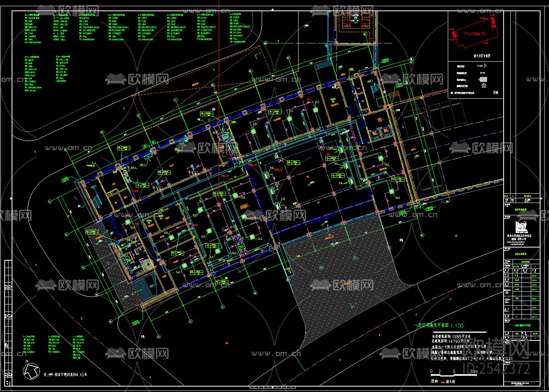The image size is (549, 392).
Task: Click the red fire zone key plan
Action: click(x=475, y=31)
